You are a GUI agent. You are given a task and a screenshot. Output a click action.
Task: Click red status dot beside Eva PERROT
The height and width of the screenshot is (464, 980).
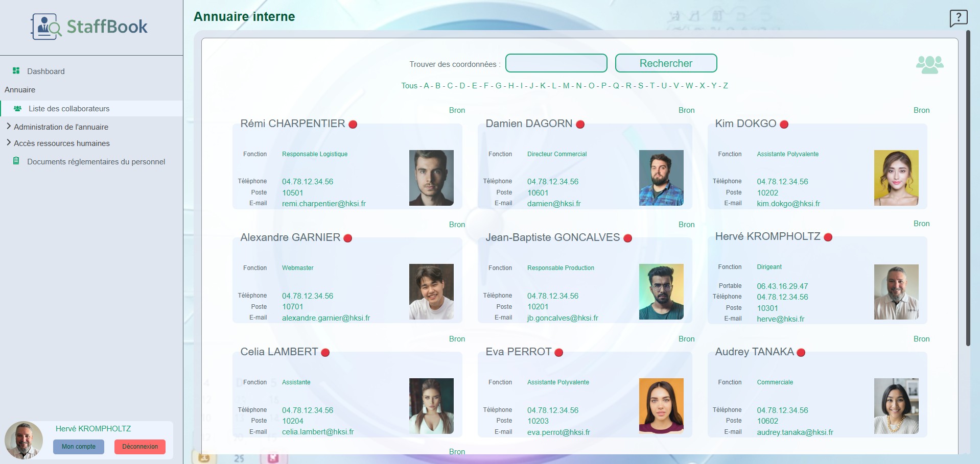tap(558, 353)
